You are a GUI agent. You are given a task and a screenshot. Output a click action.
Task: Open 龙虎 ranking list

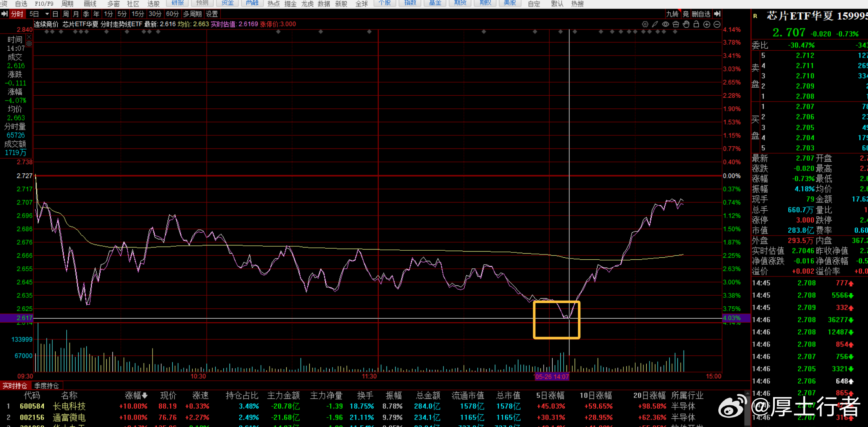click(x=307, y=4)
